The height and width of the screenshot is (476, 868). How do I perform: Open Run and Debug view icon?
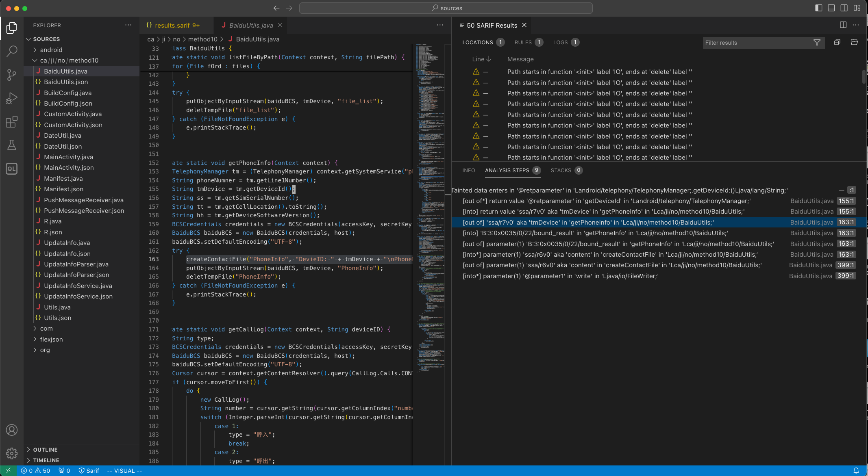(x=12, y=98)
